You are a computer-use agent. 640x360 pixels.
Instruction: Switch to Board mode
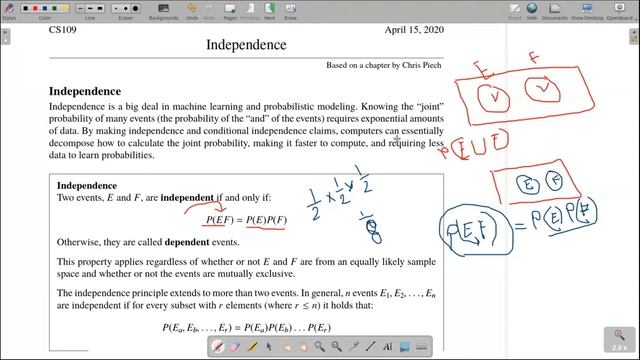coord(515,11)
